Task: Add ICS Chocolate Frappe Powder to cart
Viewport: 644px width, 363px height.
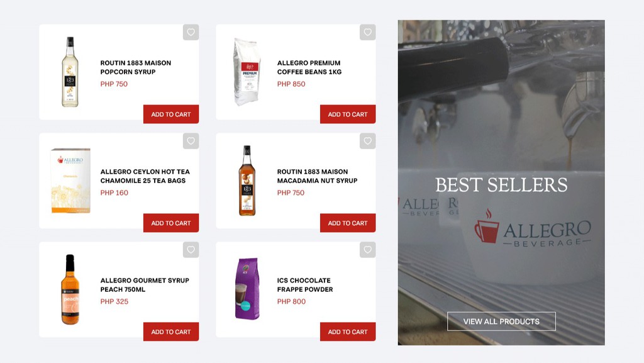Action: [348, 332]
